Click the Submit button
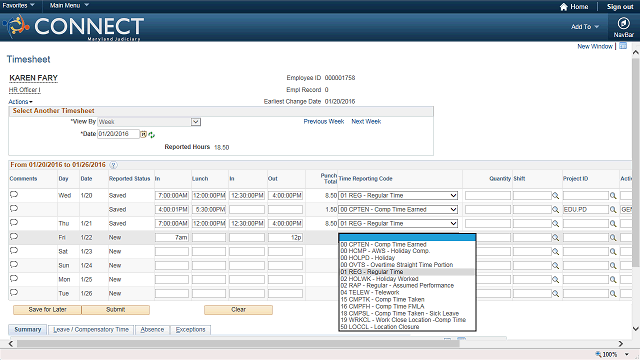The image size is (640, 360). [x=116, y=310]
